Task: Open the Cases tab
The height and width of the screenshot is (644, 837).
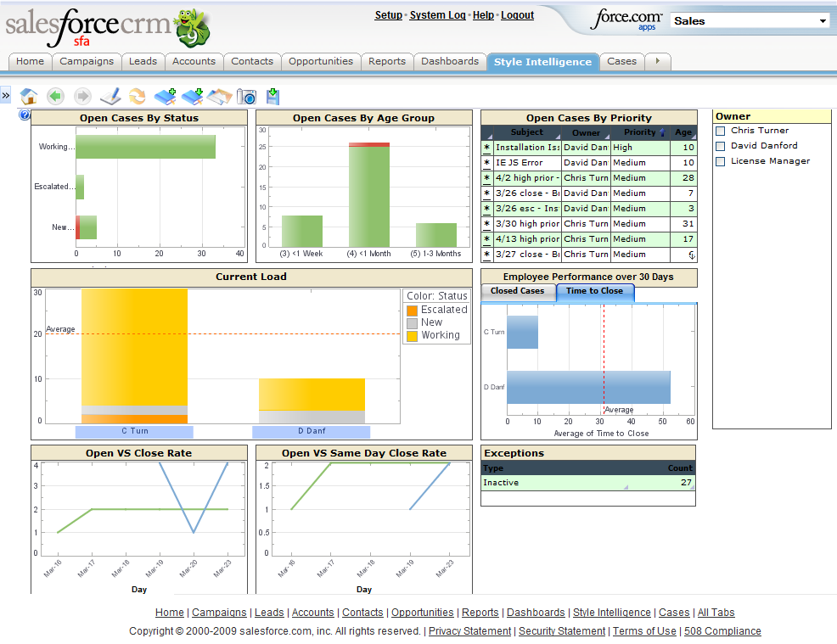Action: (x=622, y=61)
